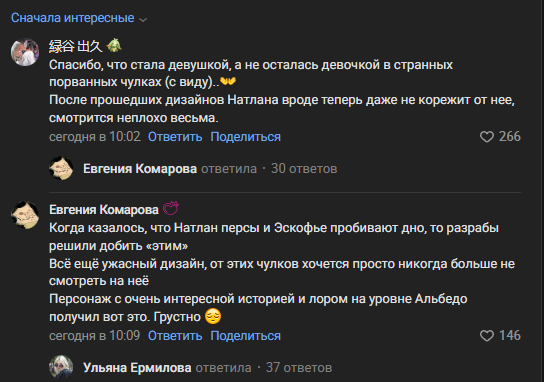544x382 pixels.
Task: Click the pink tomato status icon by Евгения Комарова
Action: pos(171,209)
